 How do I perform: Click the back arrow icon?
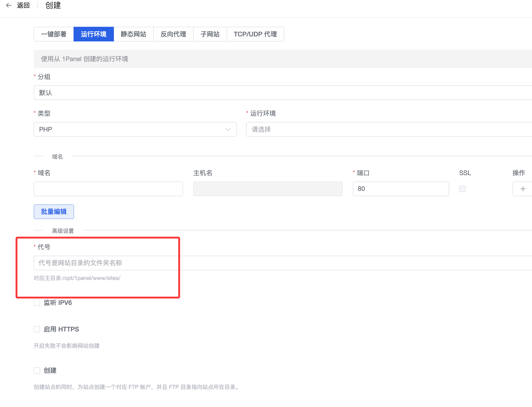pos(9,5)
